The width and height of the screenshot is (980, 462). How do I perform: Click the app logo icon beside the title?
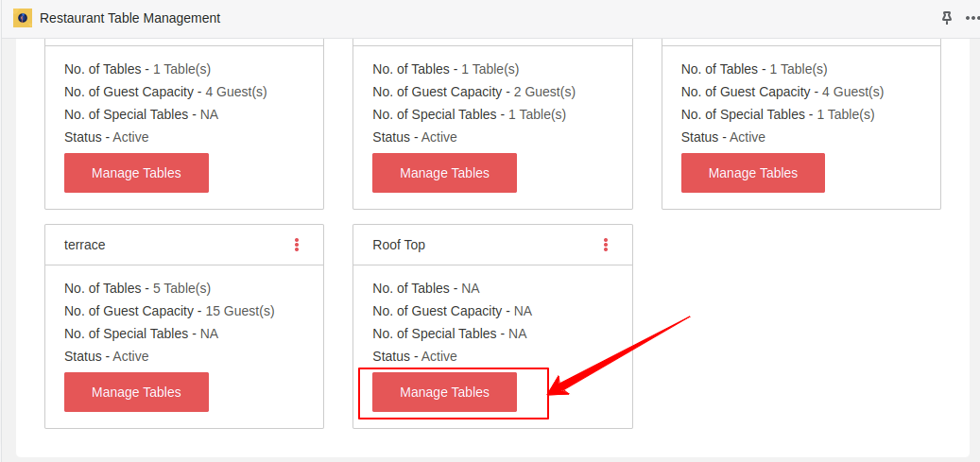point(23,18)
